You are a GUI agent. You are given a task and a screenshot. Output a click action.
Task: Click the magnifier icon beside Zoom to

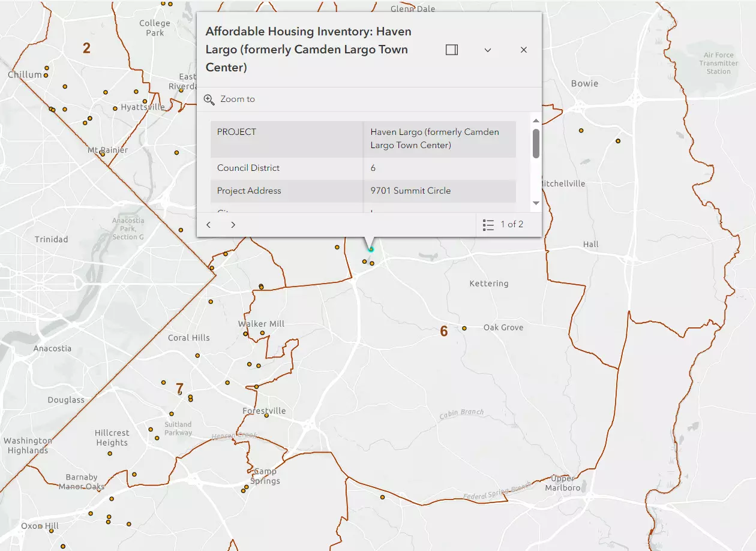coord(209,100)
